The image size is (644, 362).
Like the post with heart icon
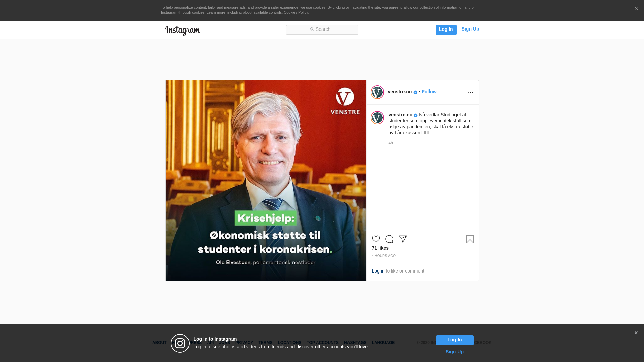point(376,239)
